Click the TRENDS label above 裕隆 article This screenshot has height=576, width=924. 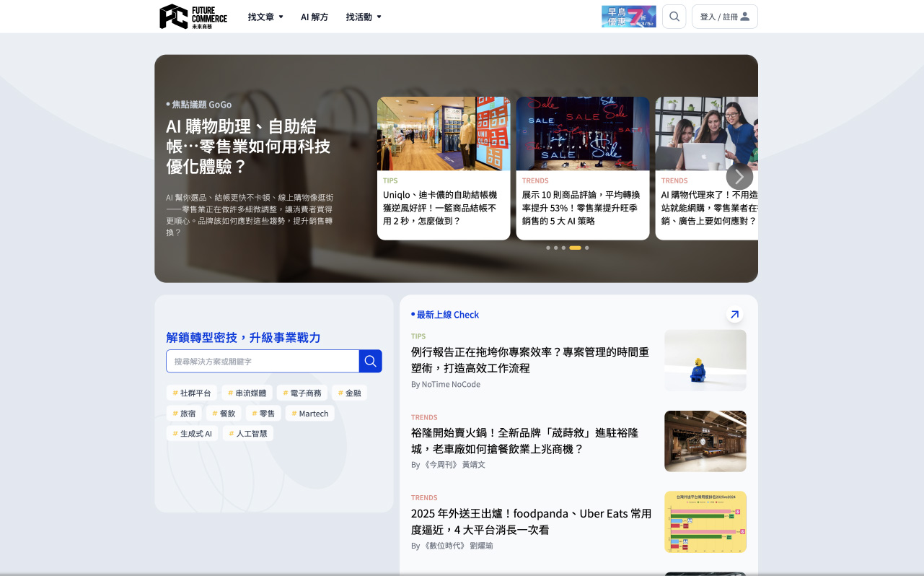click(x=424, y=417)
